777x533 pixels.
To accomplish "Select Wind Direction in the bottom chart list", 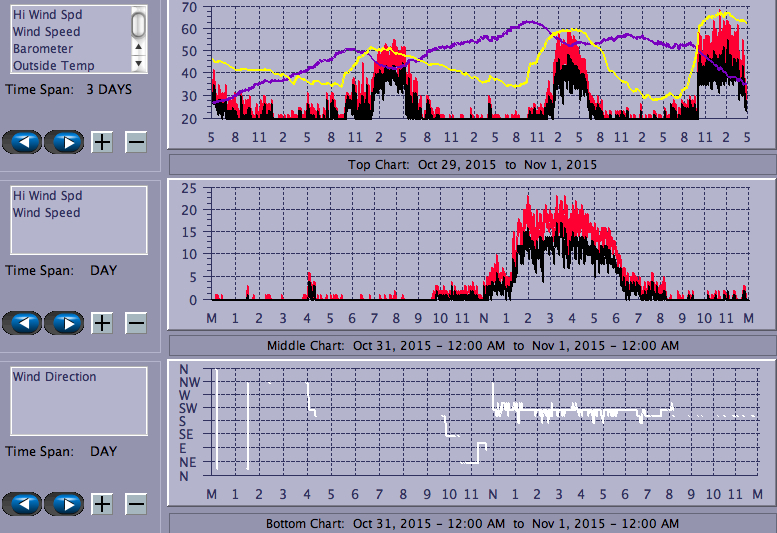I will tap(54, 377).
